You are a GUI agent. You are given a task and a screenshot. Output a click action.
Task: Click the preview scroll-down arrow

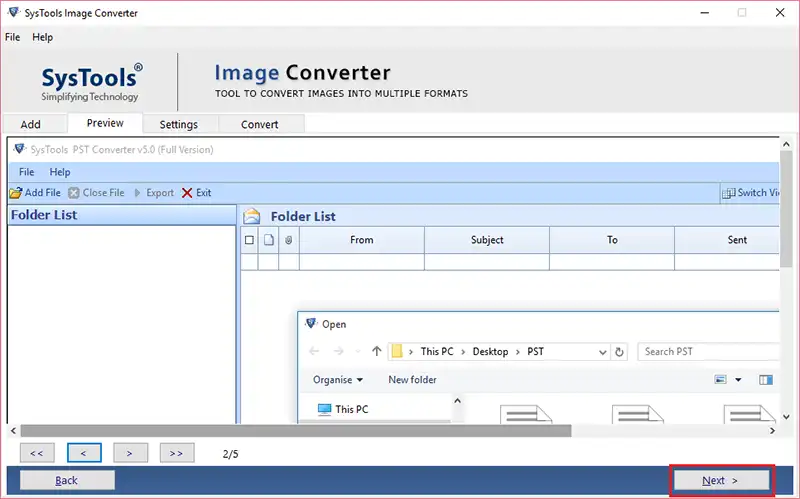[786, 417]
